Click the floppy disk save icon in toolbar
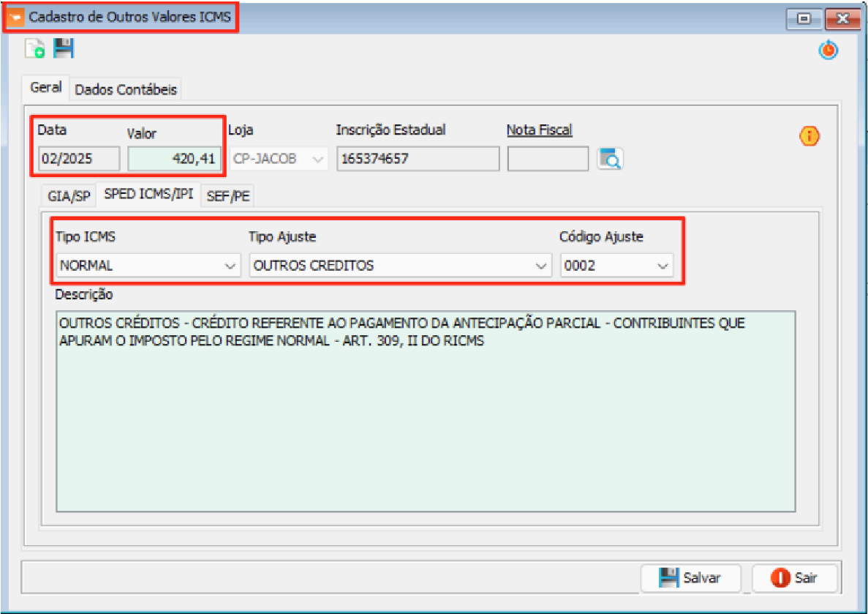Viewport: 868px width, 614px height. 64,49
